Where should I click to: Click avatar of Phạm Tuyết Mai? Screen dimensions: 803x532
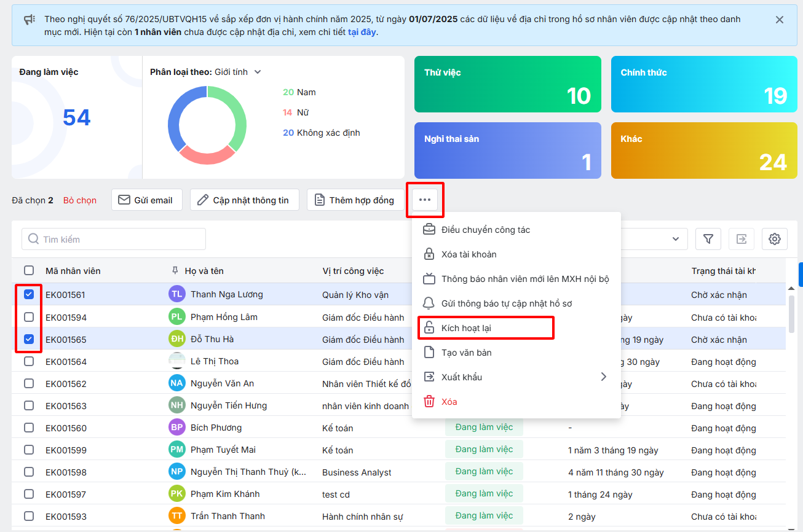click(x=176, y=450)
